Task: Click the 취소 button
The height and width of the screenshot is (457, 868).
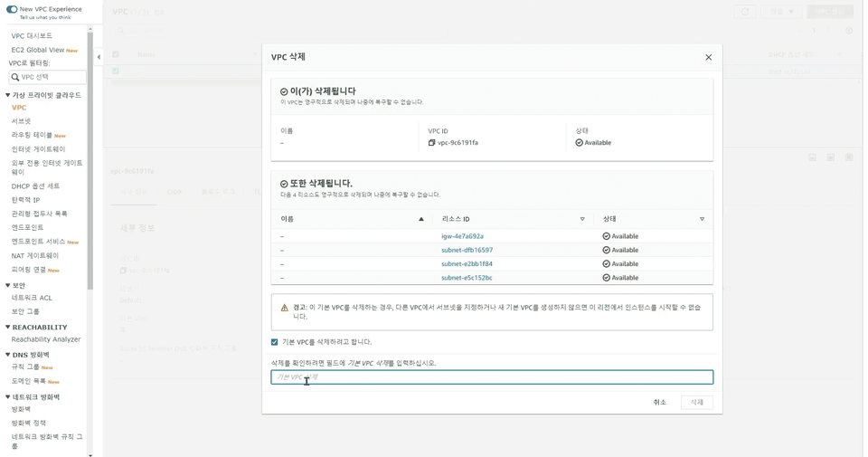Action: click(x=660, y=402)
